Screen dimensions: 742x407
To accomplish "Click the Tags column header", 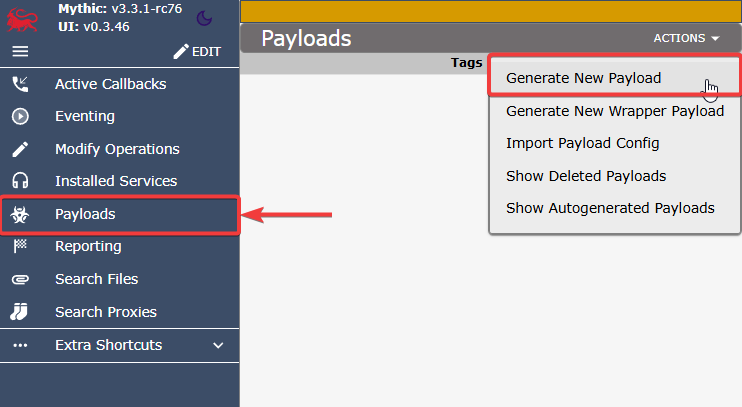I will [466, 62].
